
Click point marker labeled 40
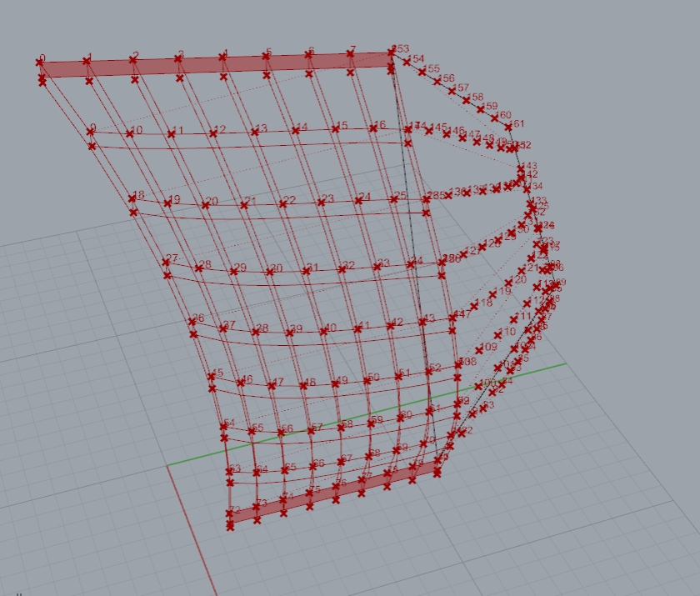323,330
